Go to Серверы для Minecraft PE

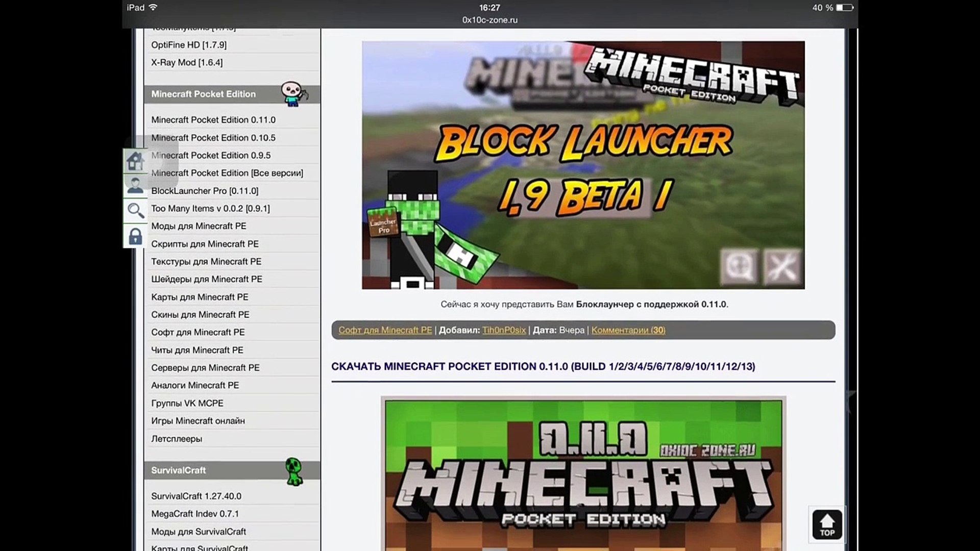click(x=205, y=368)
